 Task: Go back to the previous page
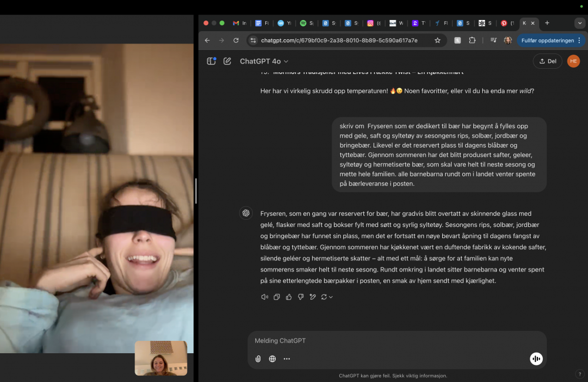coord(208,41)
